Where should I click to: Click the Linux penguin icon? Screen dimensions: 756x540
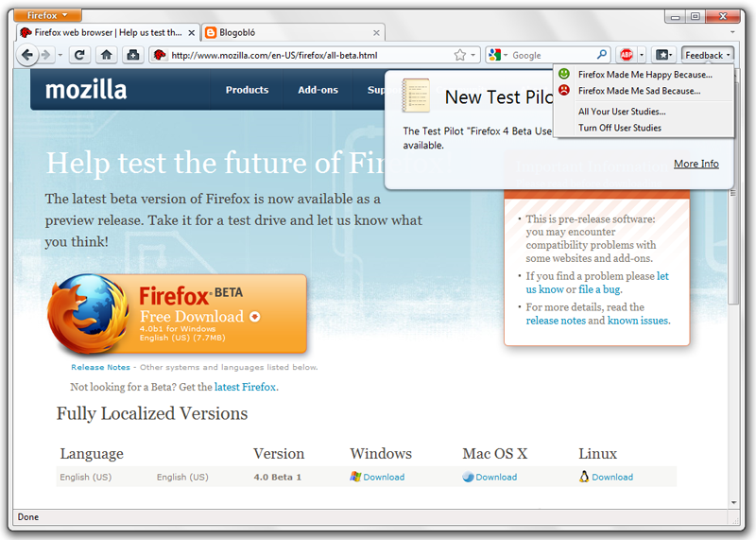[584, 477]
